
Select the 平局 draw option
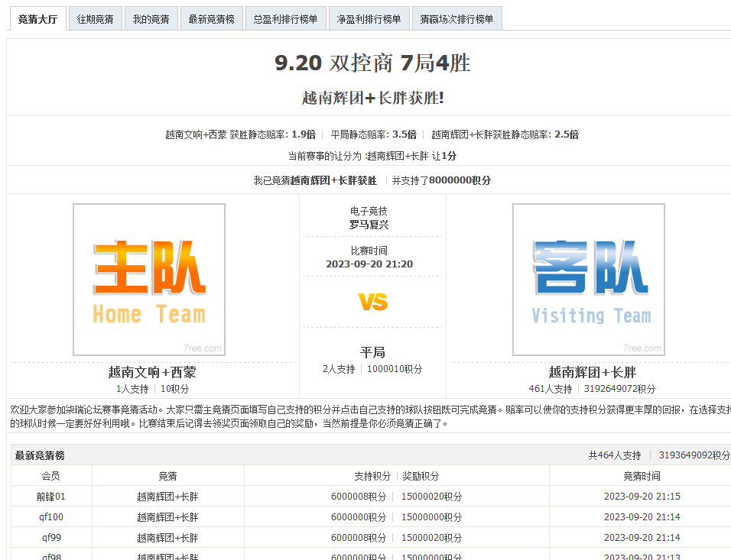click(x=372, y=352)
